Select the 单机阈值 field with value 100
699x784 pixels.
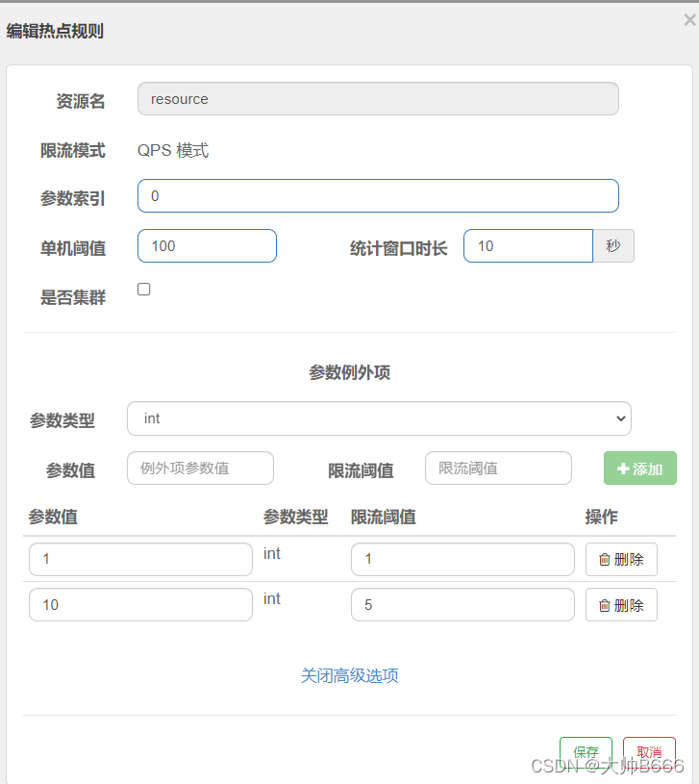[x=207, y=245]
